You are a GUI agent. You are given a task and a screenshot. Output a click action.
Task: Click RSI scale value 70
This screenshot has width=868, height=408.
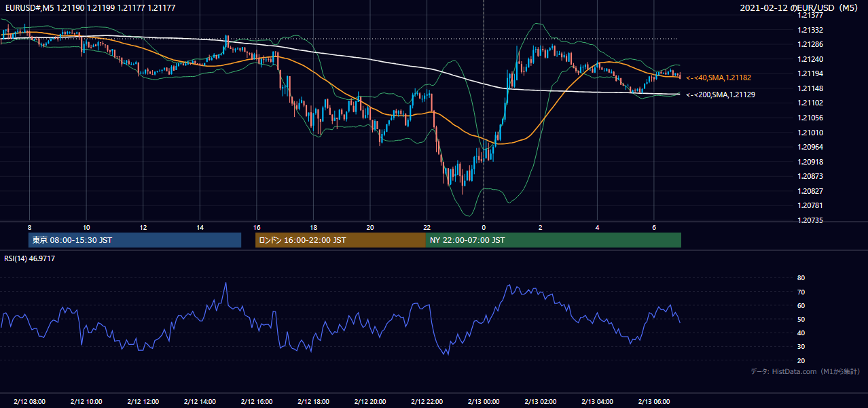pyautogui.click(x=801, y=292)
